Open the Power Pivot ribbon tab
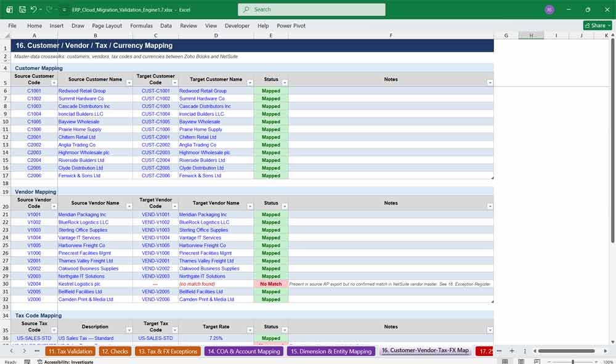Screen dimensions: 616x364 click(291, 25)
